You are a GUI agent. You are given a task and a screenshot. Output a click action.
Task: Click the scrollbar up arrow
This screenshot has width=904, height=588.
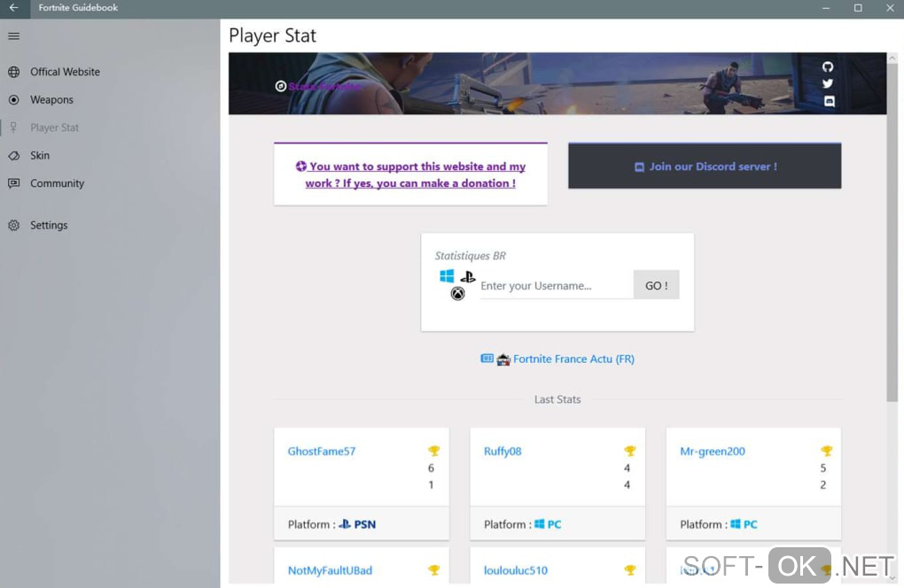click(892, 58)
